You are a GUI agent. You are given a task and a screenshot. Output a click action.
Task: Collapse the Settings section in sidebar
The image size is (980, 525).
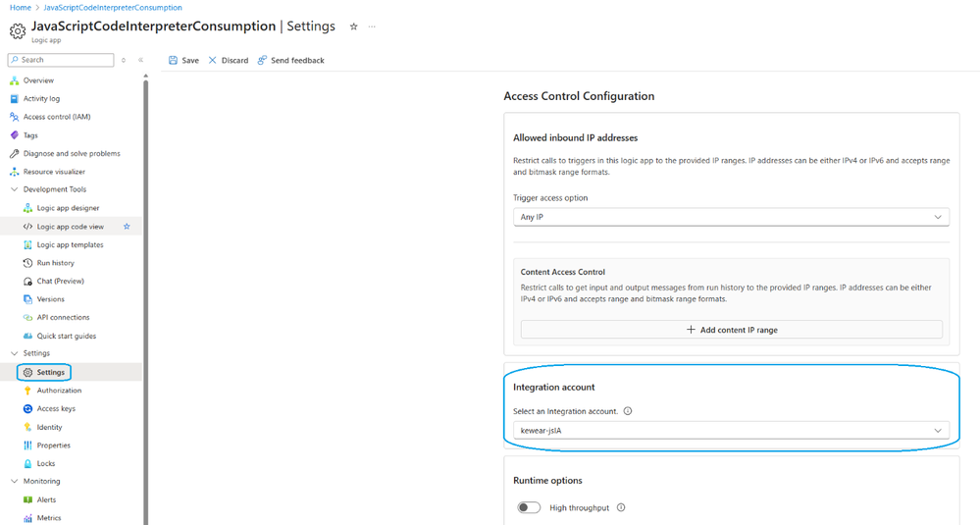pos(15,353)
